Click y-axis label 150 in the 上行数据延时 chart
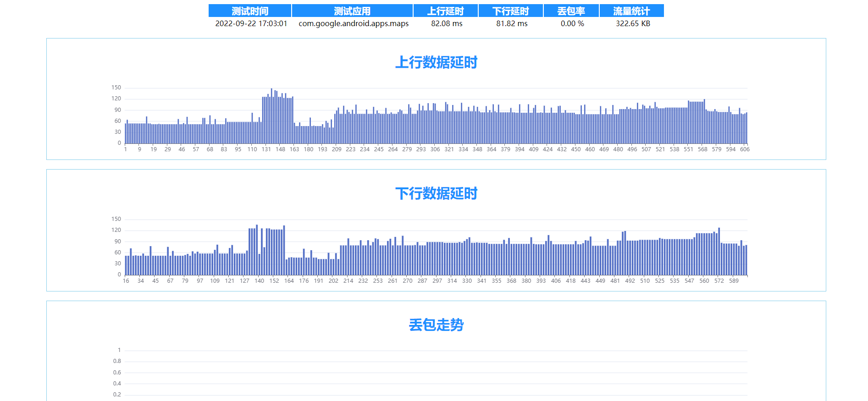Viewport: 868px width, 401px height. pyautogui.click(x=116, y=88)
